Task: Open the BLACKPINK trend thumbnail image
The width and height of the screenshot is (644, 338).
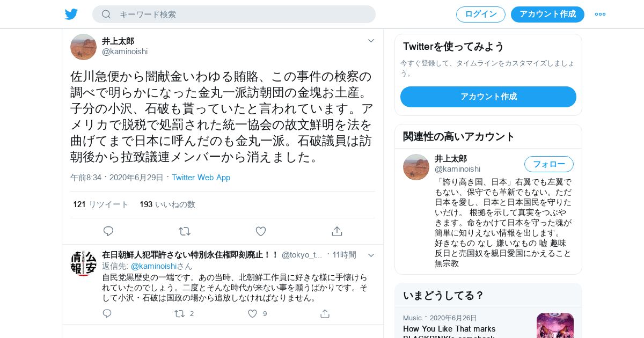Action: click(555, 325)
